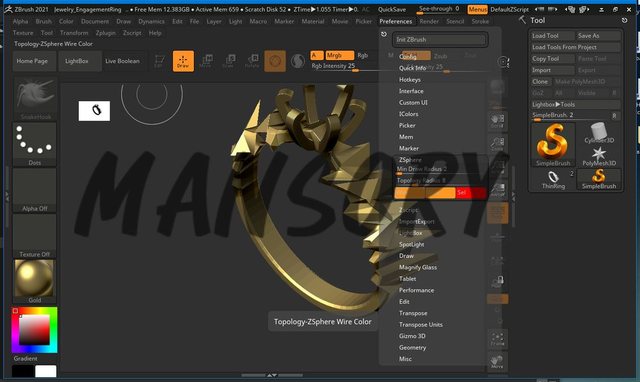Expand the Performance preferences section
The width and height of the screenshot is (640, 382).
pyautogui.click(x=416, y=290)
